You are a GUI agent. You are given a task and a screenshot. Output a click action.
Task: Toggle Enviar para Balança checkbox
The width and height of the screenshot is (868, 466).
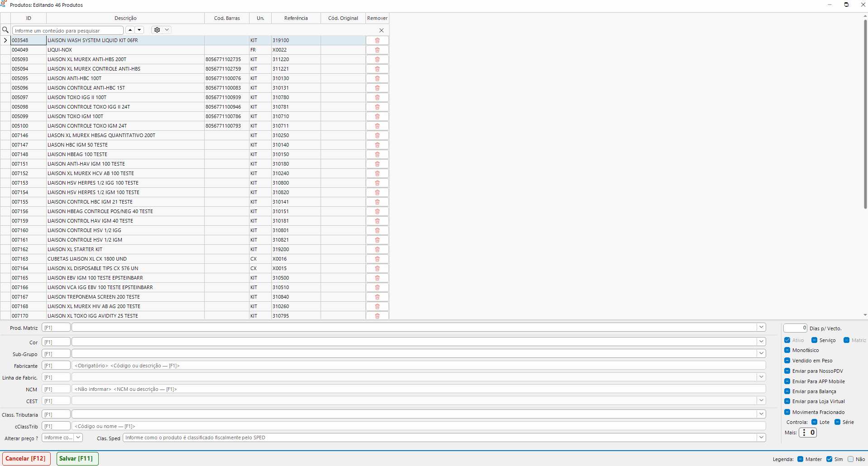pos(787,391)
